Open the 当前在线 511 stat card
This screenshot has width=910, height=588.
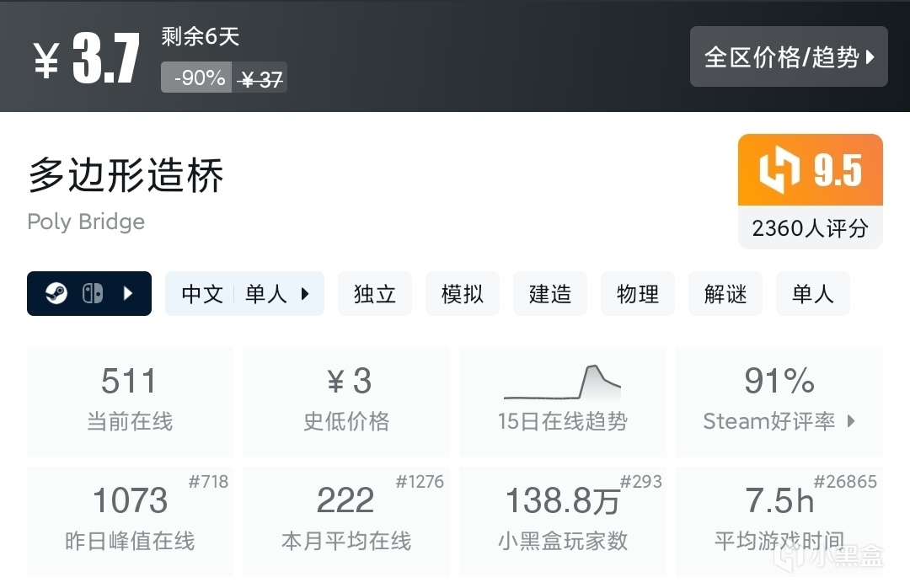pos(130,402)
